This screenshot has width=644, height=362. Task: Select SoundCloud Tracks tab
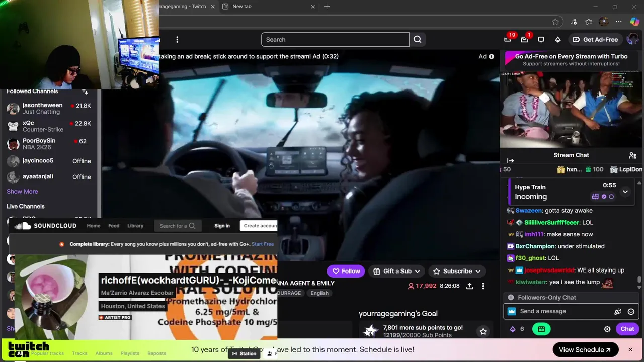coord(79,353)
